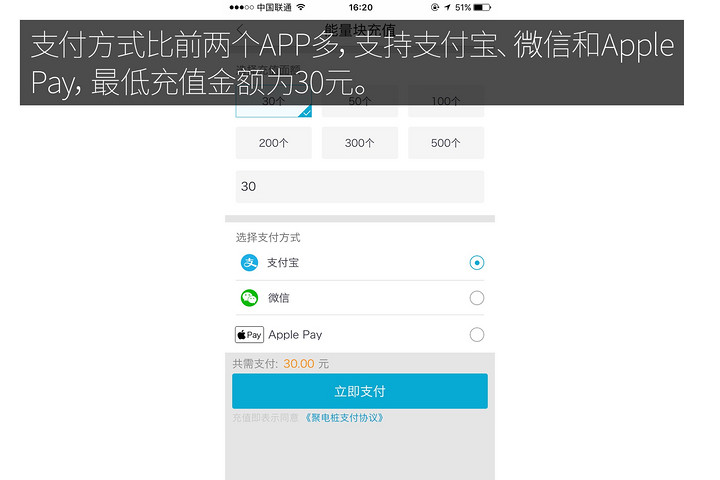Click the cellular signal dots icon

click(x=242, y=7)
